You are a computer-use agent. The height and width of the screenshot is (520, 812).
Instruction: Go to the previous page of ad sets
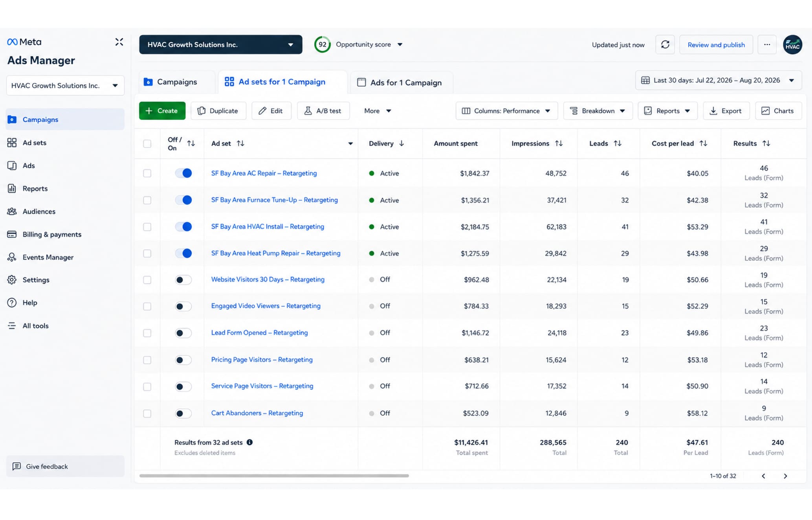[763, 476]
